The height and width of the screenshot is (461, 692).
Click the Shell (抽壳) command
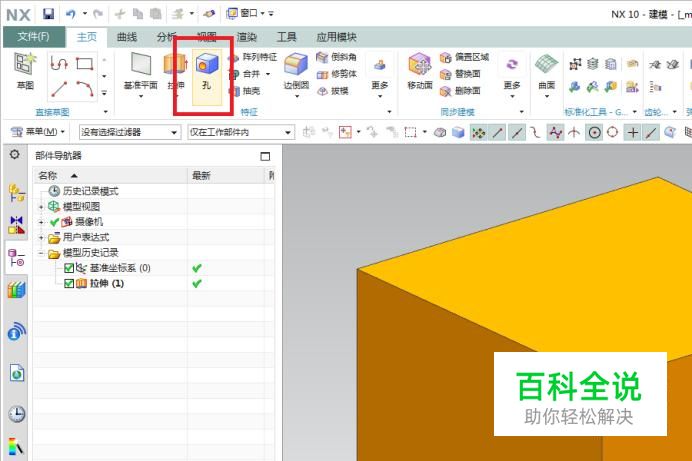pos(245,91)
